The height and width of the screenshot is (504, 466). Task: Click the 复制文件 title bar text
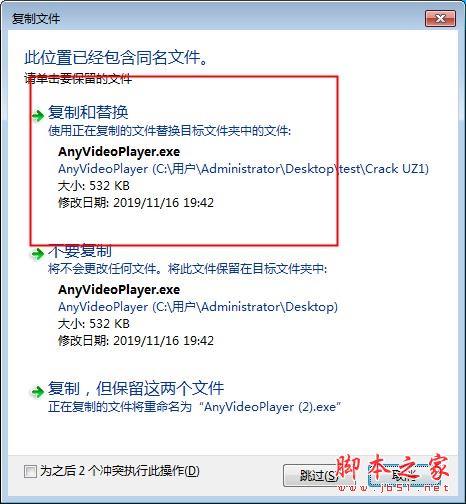tap(36, 18)
